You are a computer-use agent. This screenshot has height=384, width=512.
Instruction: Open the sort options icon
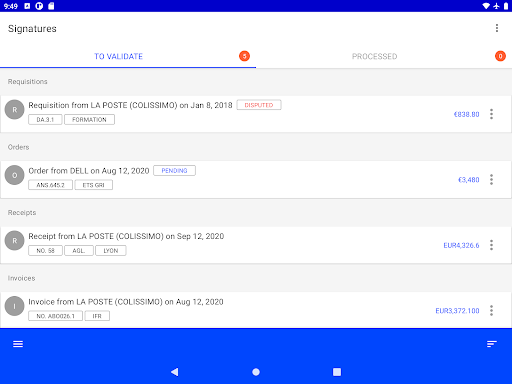(492, 344)
